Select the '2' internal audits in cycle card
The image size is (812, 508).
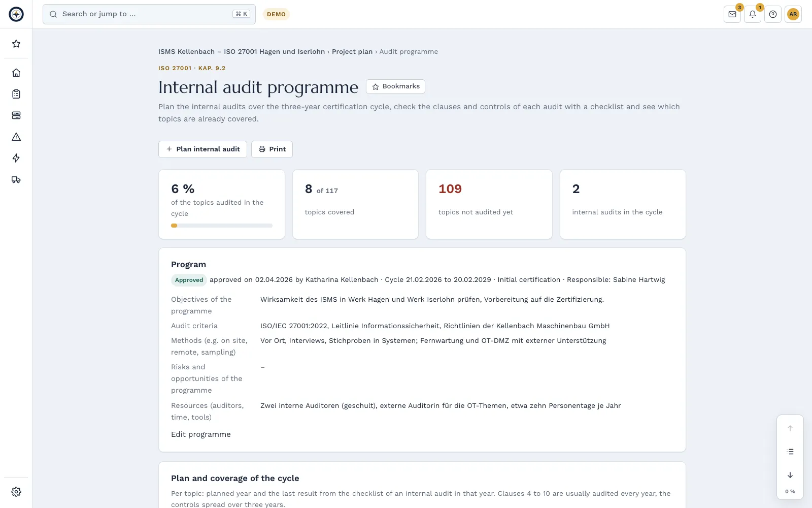(x=623, y=204)
